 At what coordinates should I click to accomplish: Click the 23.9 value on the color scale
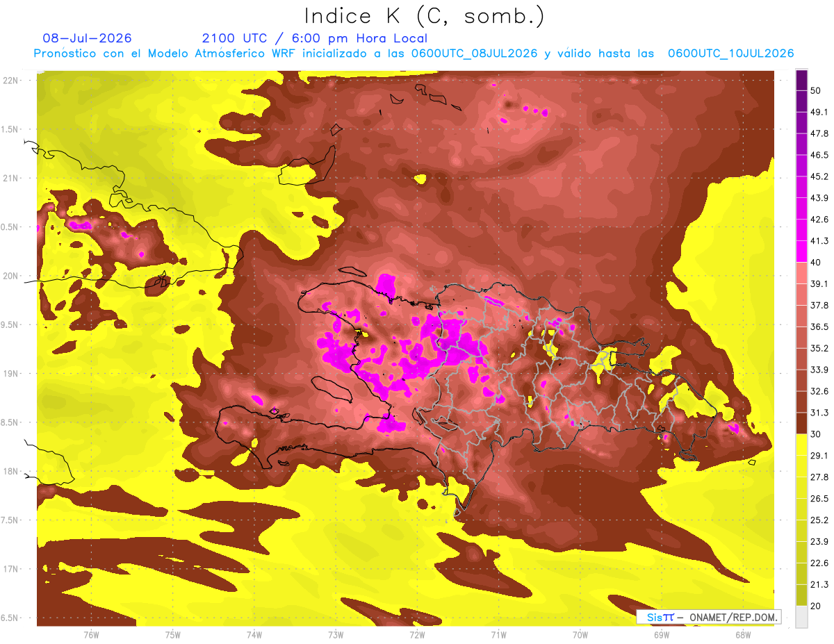(x=819, y=542)
